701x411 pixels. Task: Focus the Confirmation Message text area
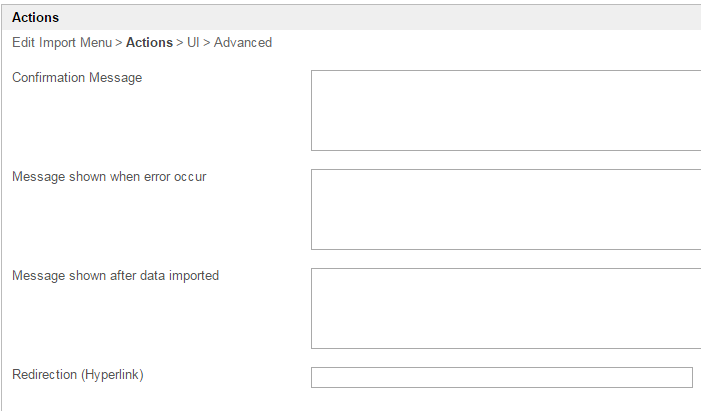[505, 110]
